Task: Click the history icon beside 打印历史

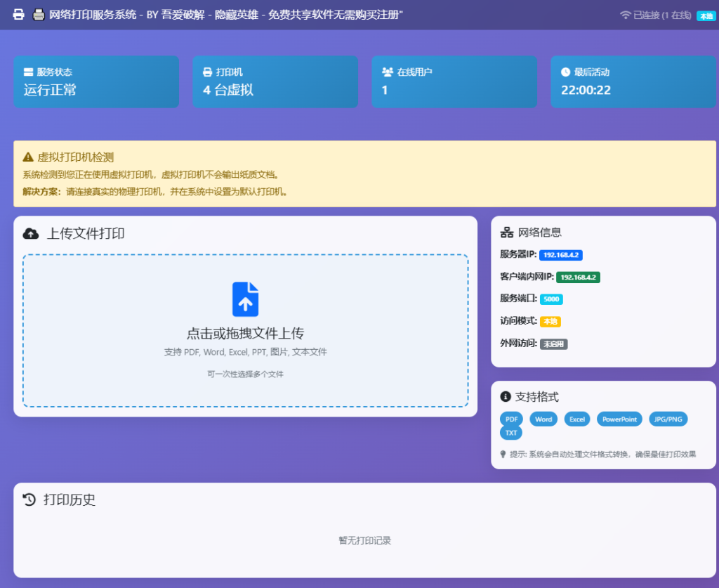Action: [x=29, y=499]
